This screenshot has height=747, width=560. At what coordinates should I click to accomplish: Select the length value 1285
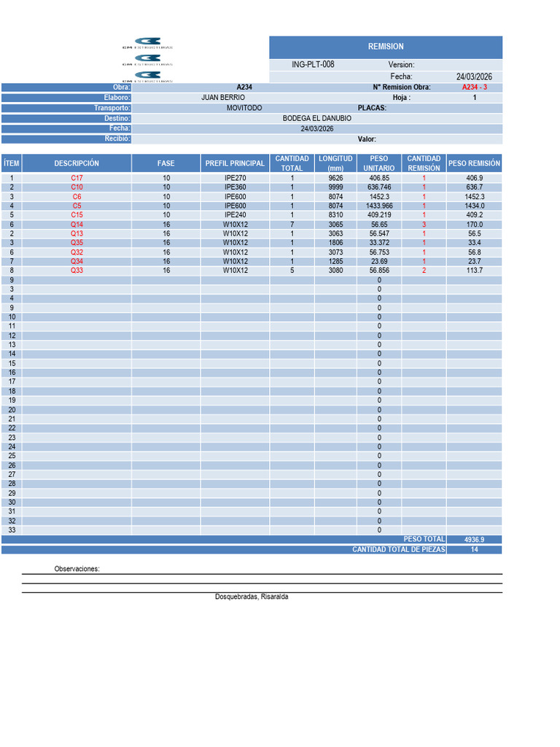coord(335,261)
